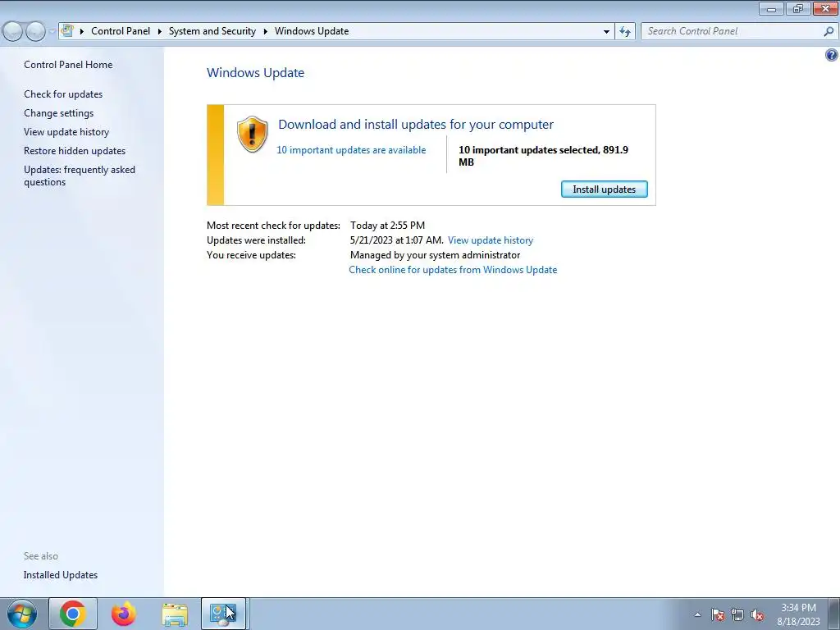Image resolution: width=840 pixels, height=630 pixels.
Task: Click the Forward navigation arrow
Action: tap(36, 32)
